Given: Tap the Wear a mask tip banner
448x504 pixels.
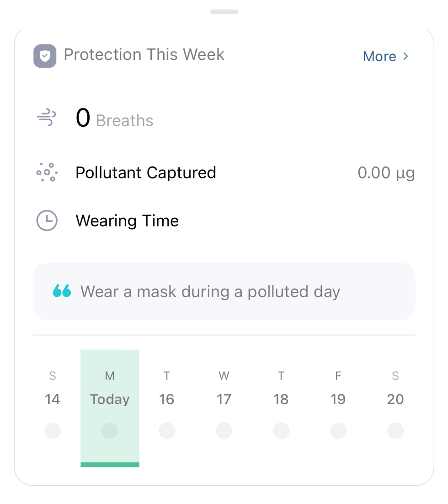Looking at the screenshot, I should click(x=224, y=291).
